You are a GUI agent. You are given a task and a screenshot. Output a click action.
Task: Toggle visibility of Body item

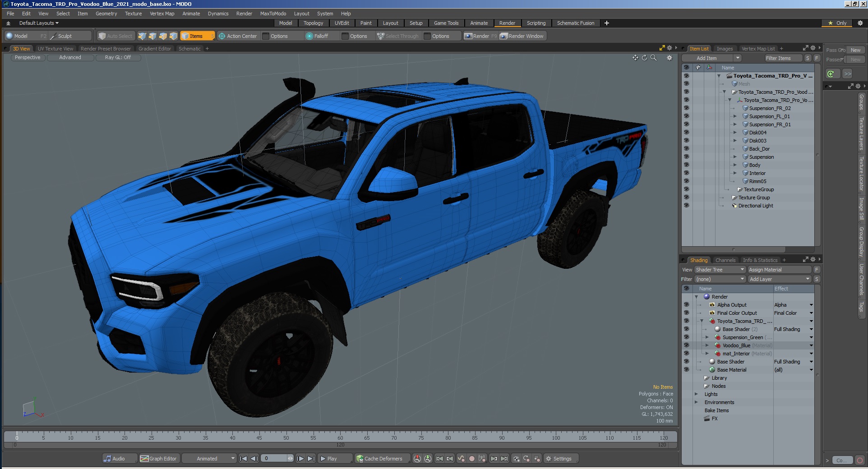(686, 165)
